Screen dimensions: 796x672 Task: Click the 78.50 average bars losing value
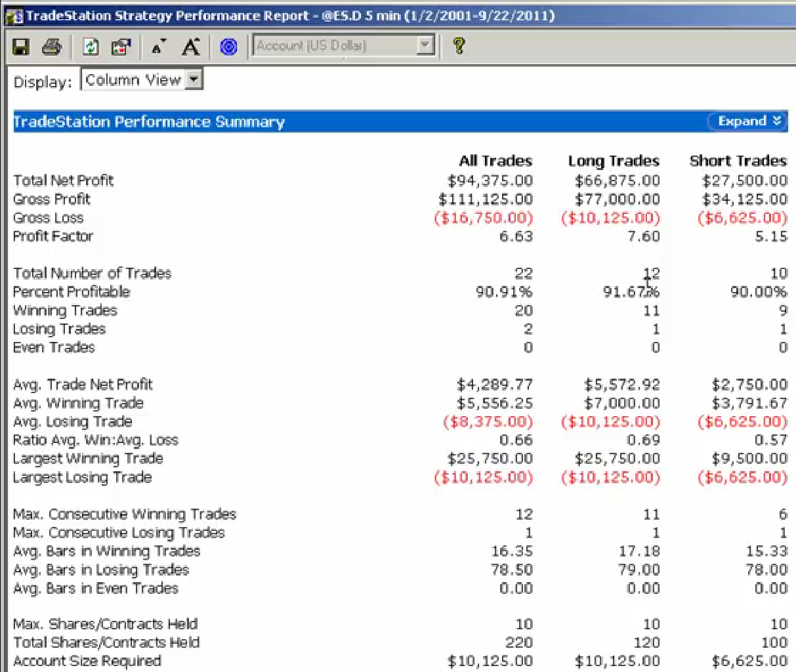[x=512, y=570]
